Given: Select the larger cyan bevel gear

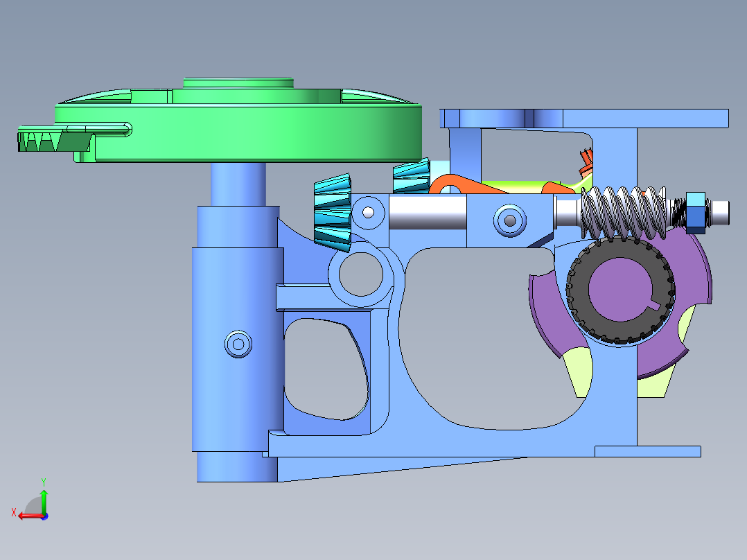Looking at the screenshot, I should click(333, 212).
